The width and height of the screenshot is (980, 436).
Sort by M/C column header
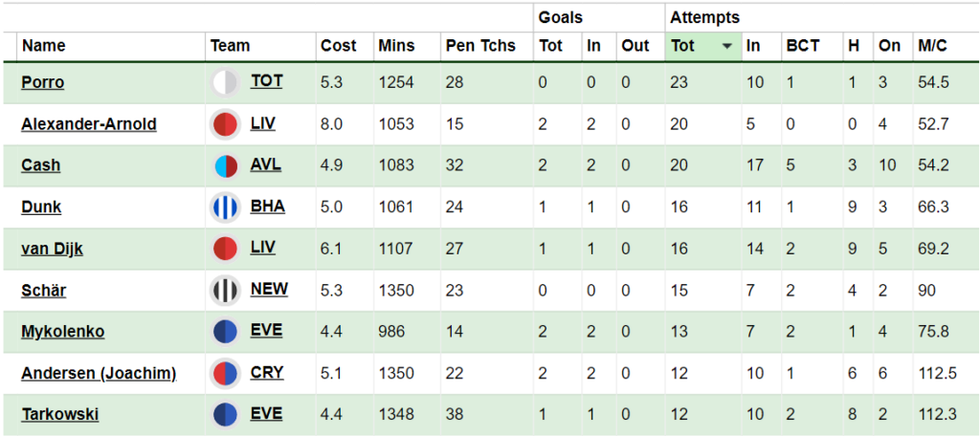(x=932, y=46)
